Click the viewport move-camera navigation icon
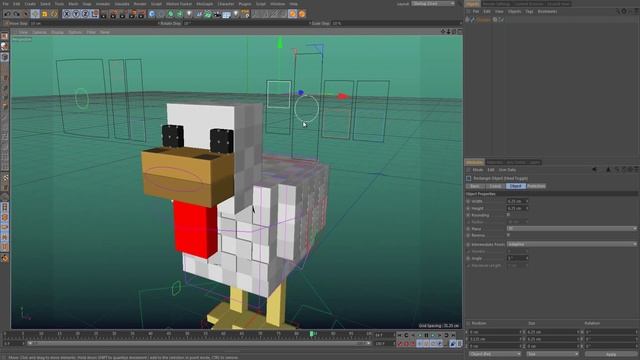The width and height of the screenshot is (640, 360). pyautogui.click(x=443, y=31)
